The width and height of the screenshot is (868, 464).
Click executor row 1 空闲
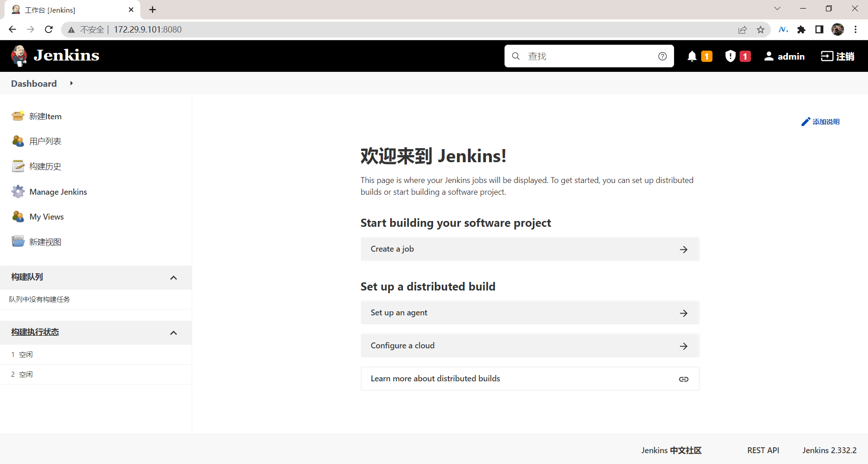click(96, 355)
